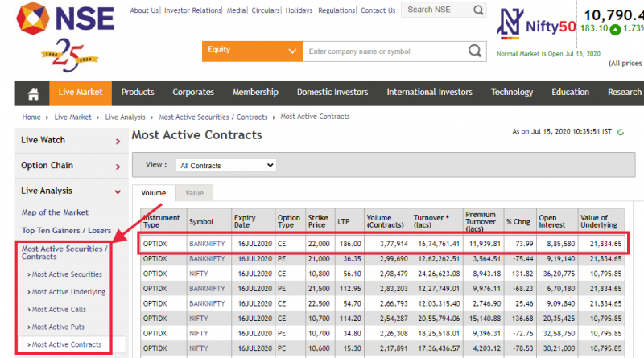Click the refresh icon beside timestamp
This screenshot has height=358, width=644.
click(x=621, y=132)
